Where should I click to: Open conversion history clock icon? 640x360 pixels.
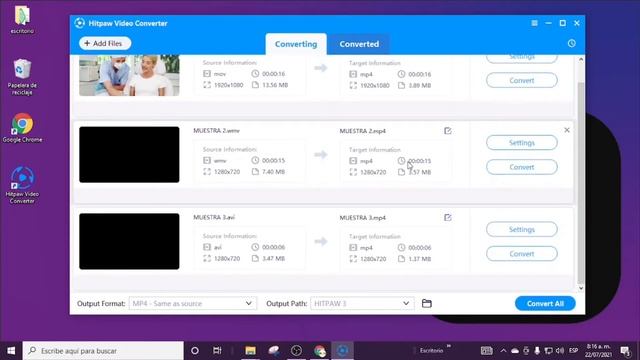click(x=571, y=43)
